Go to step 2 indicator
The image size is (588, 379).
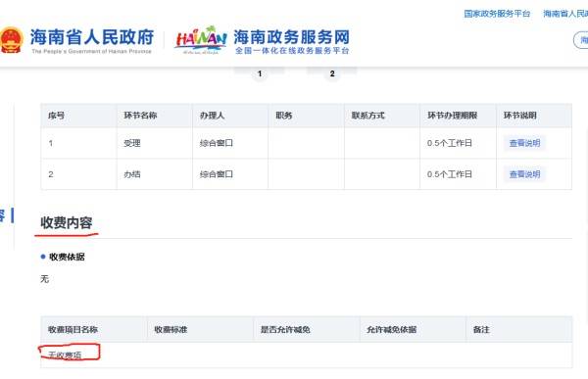[x=332, y=73]
